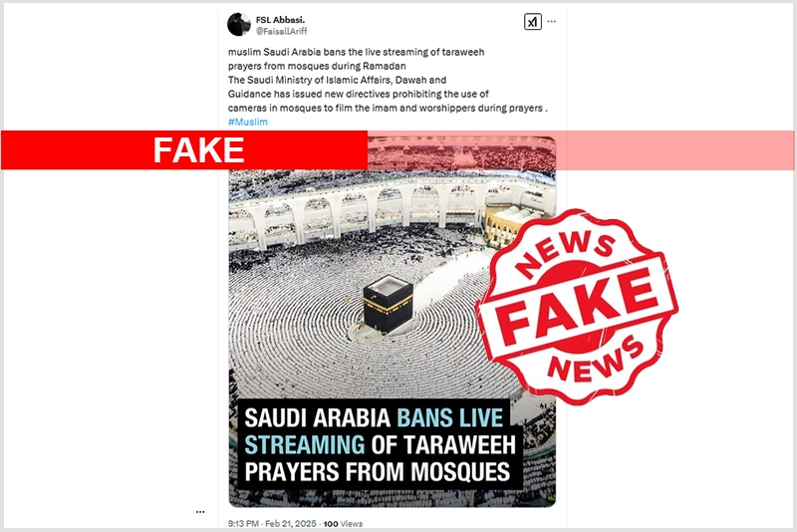797x532 pixels.
Task: Open the @FaisallAriff handle link
Action: (281, 31)
